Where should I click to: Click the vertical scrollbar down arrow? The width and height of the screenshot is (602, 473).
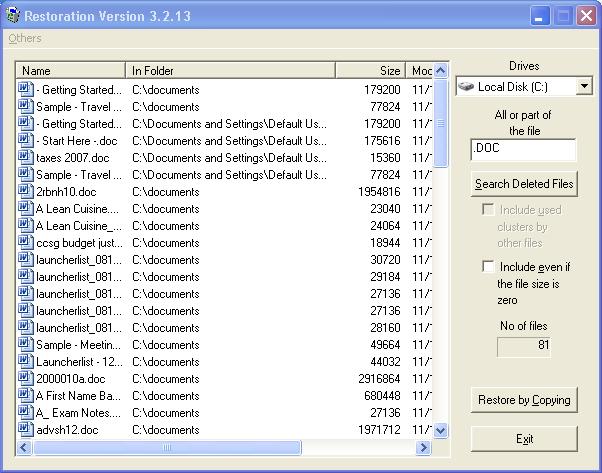pyautogui.click(x=441, y=430)
